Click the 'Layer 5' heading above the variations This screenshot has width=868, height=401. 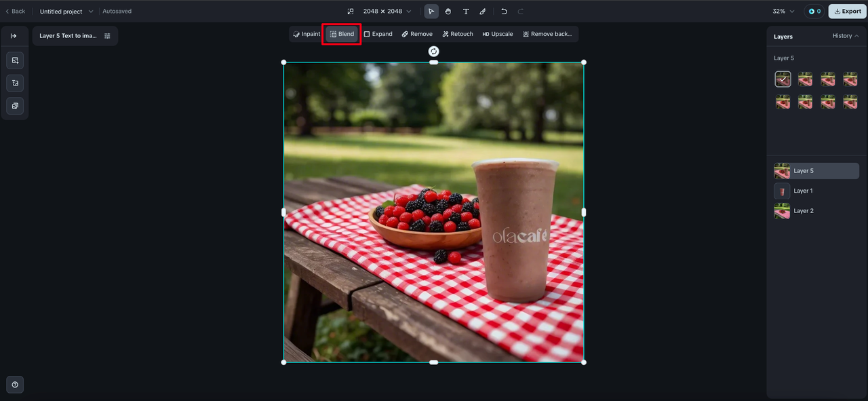coord(784,58)
